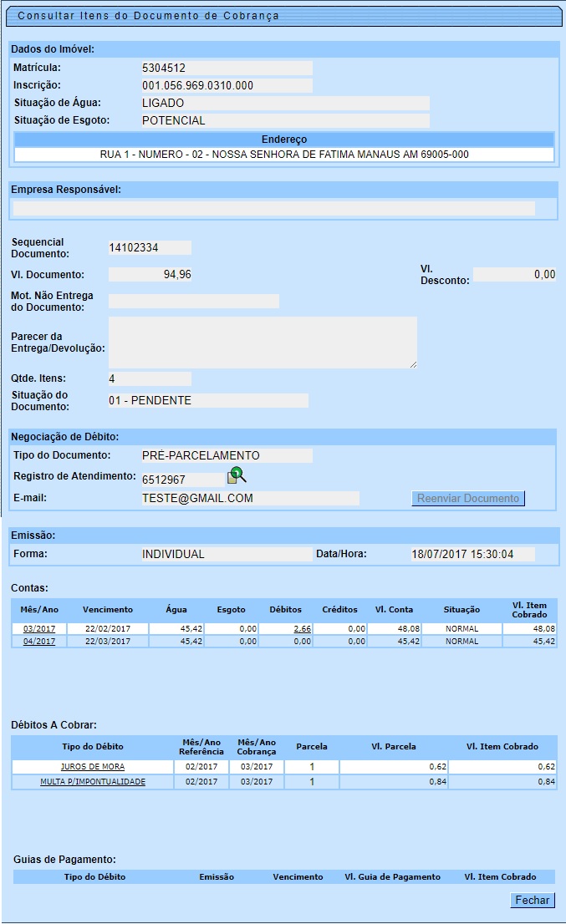Image resolution: width=566 pixels, height=924 pixels.
Task: Select the Situação do Documento field
Action: [207, 401]
